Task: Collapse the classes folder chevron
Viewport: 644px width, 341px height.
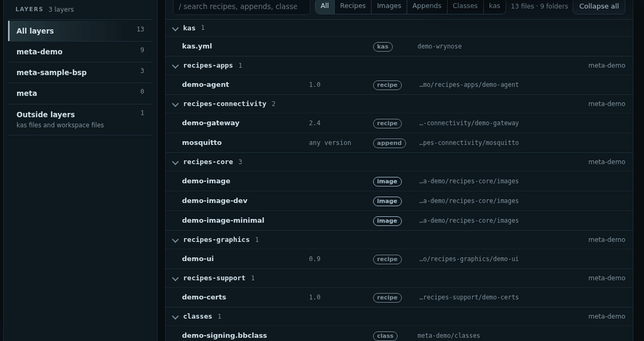Action: (176, 317)
